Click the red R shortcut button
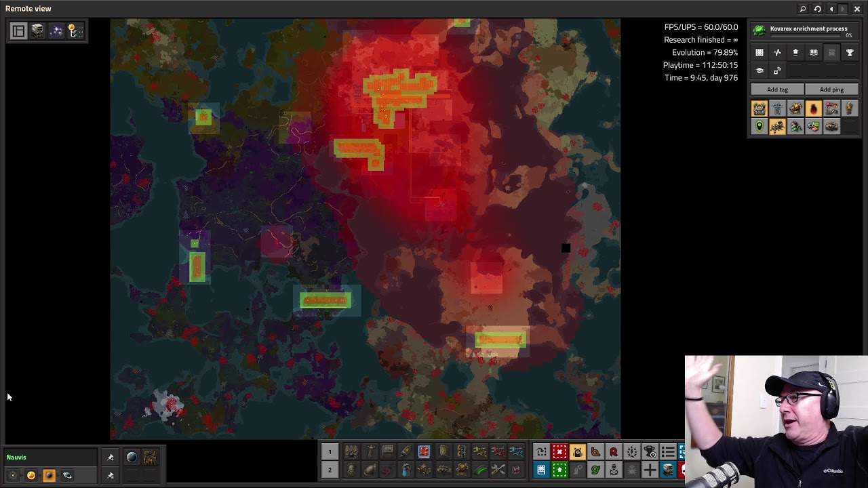868x488 pixels. 614,452
